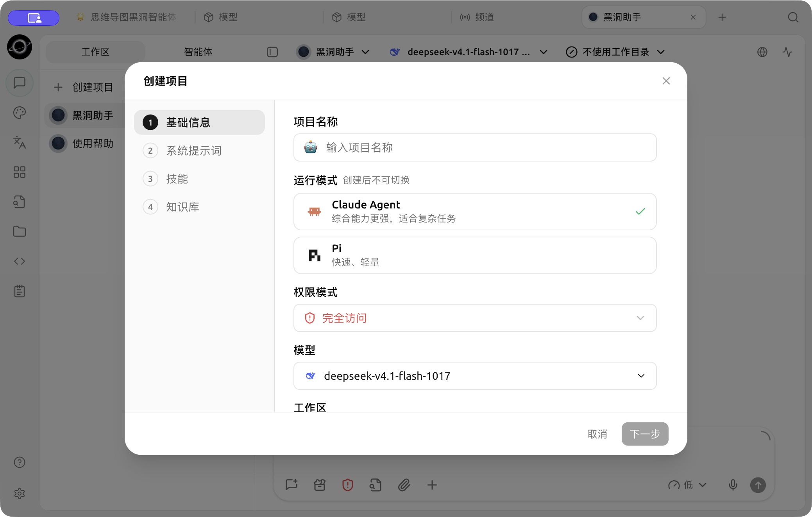Open the palette icon in sidebar

click(x=20, y=113)
